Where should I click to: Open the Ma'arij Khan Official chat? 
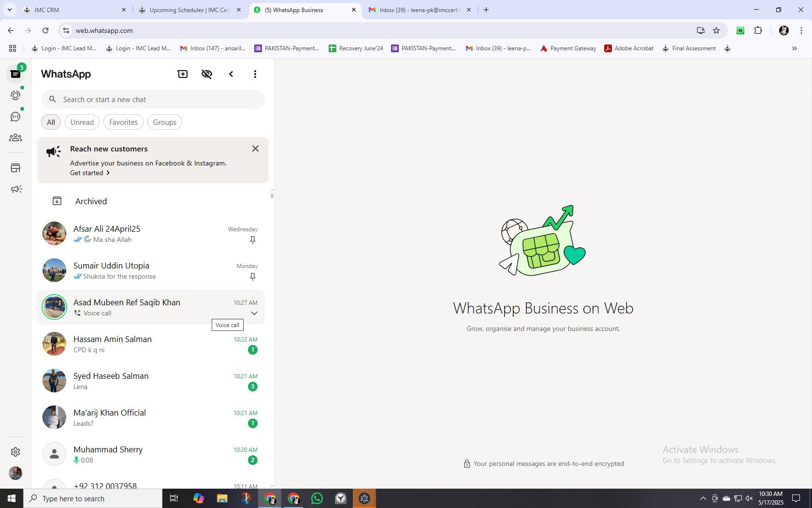pos(151,418)
